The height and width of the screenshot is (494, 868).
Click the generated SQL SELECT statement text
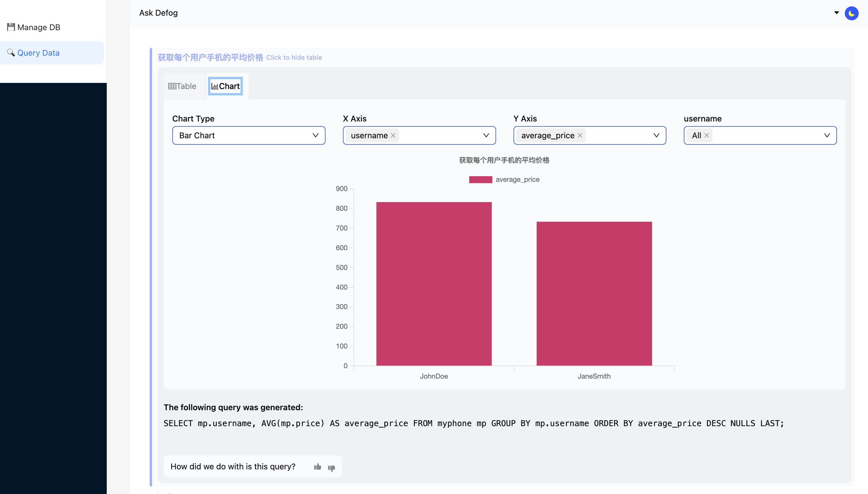click(x=474, y=423)
